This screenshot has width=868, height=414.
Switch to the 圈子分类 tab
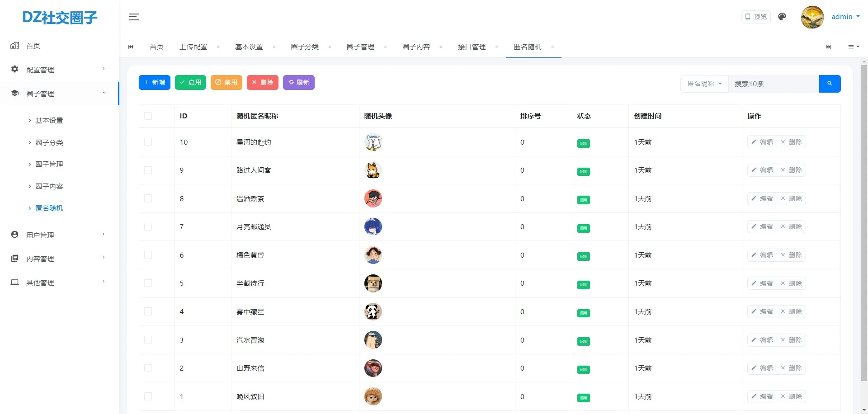pyautogui.click(x=305, y=47)
